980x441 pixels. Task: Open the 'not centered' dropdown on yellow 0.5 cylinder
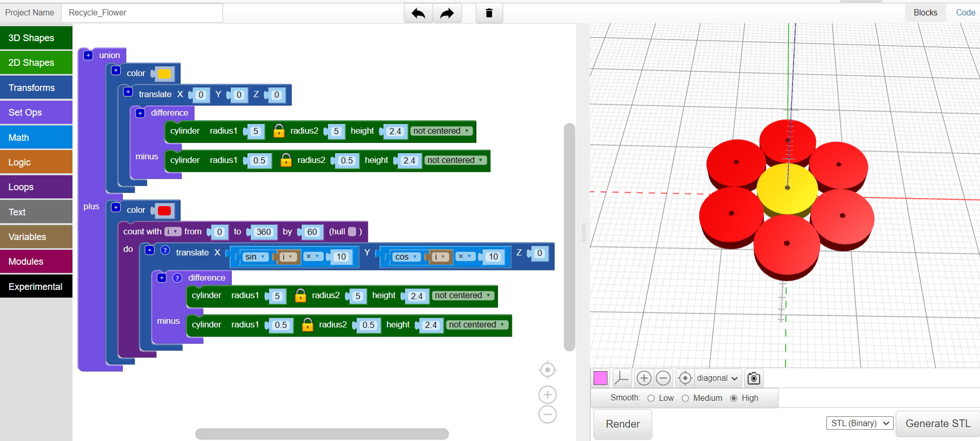point(456,160)
